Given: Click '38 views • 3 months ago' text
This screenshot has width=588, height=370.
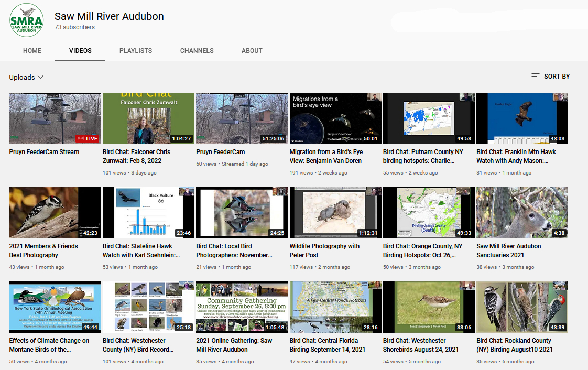Looking at the screenshot, I should coord(505,267).
